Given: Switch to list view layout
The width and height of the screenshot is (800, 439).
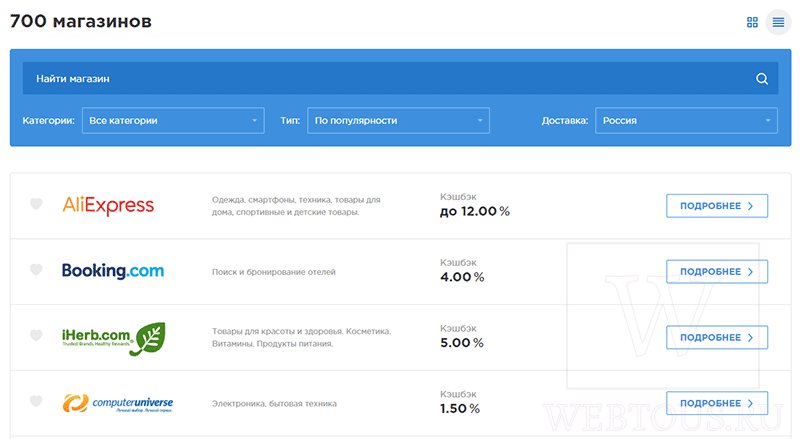Looking at the screenshot, I should click(x=778, y=22).
